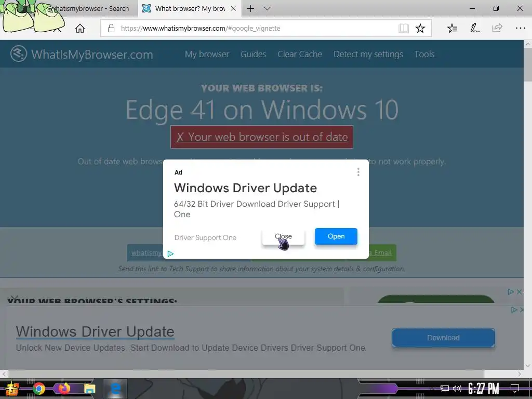
Task: Open Detect my settings menu
Action: pyautogui.click(x=368, y=54)
